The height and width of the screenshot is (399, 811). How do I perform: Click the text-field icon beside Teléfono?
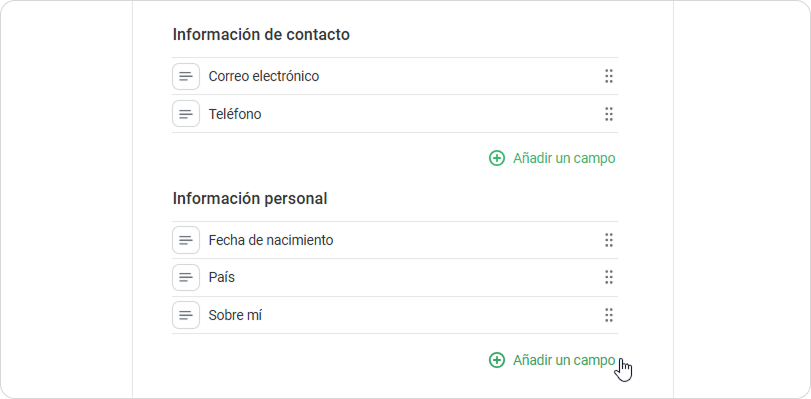tap(186, 114)
